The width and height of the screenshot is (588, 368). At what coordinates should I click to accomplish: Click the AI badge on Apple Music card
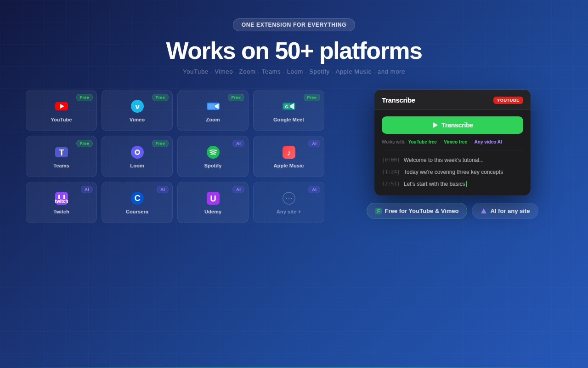(314, 144)
